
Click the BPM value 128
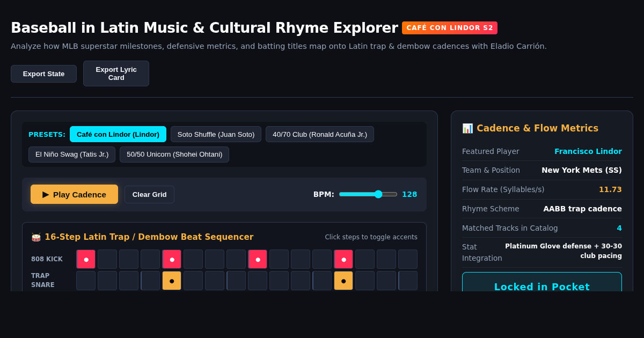click(409, 194)
